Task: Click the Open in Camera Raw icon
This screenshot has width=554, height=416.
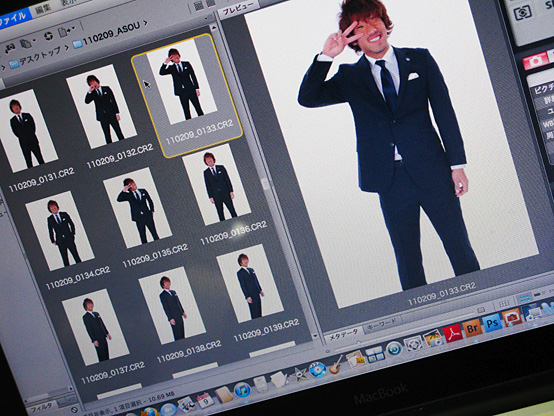Action: pos(48,36)
